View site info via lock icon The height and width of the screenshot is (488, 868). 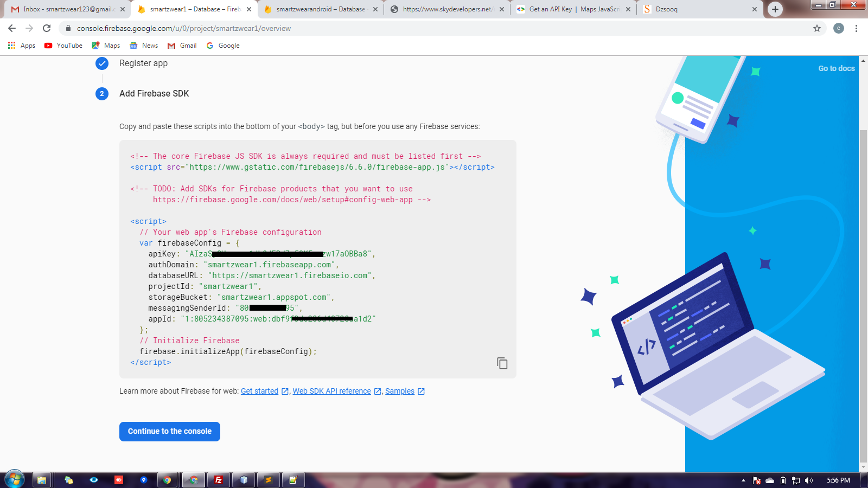coord(68,28)
